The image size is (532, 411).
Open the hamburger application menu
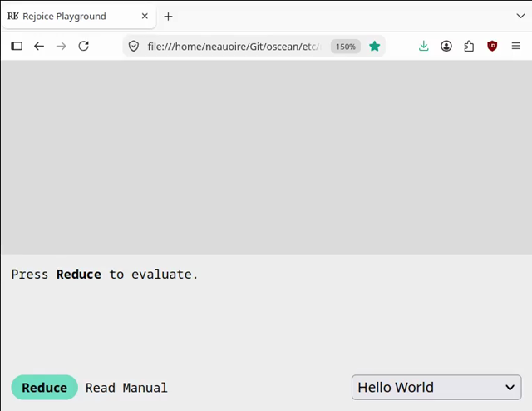point(516,46)
